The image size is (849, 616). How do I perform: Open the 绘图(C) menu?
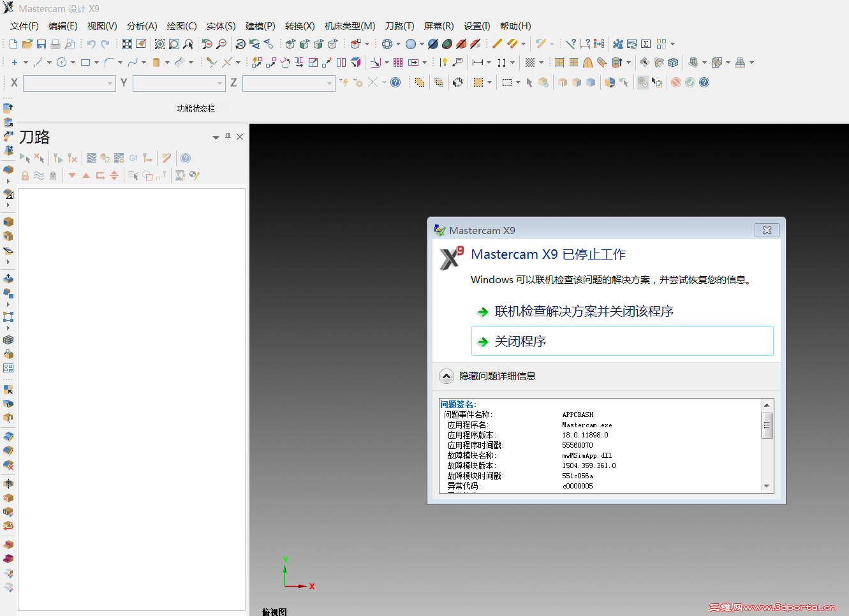(x=182, y=26)
